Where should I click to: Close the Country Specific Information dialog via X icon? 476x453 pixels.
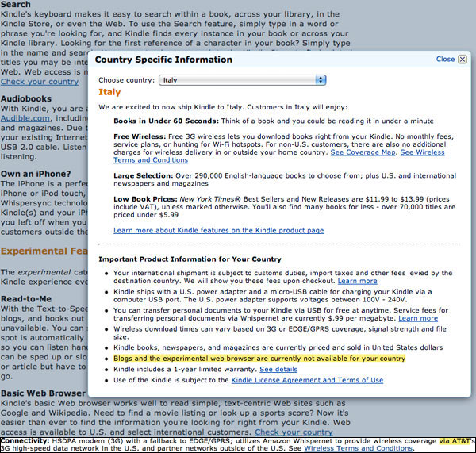pos(462,60)
